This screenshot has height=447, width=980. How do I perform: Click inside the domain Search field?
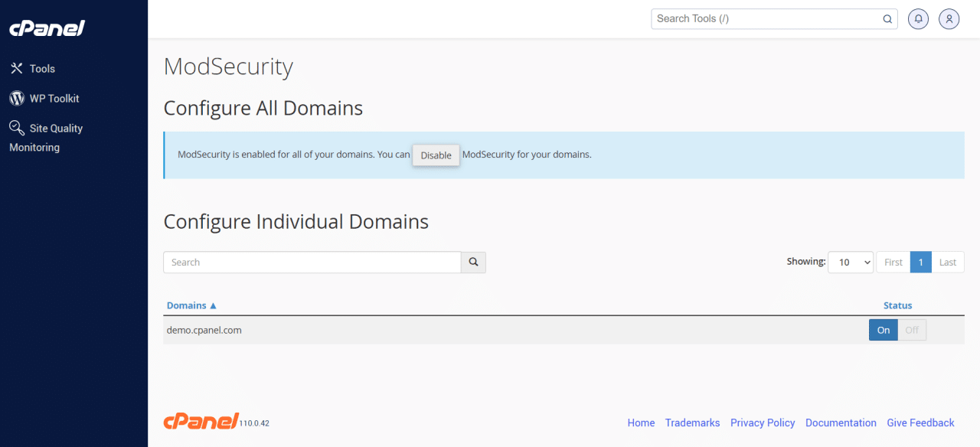tap(312, 262)
